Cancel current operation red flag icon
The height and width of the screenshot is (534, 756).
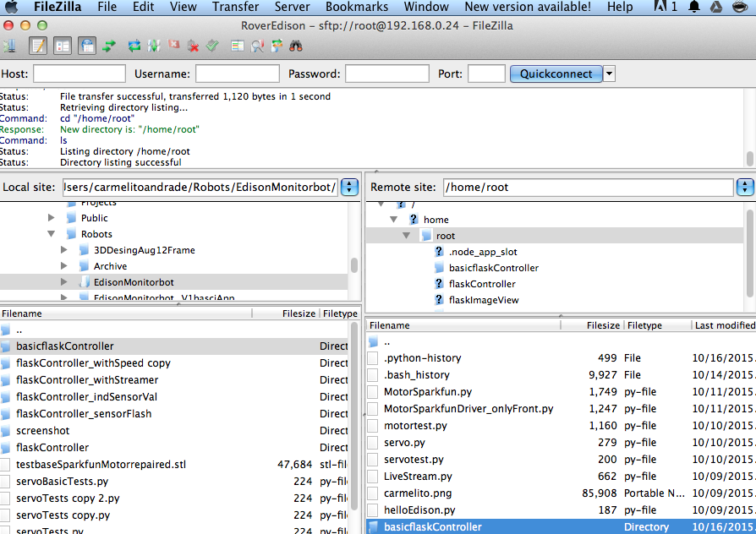(173, 46)
